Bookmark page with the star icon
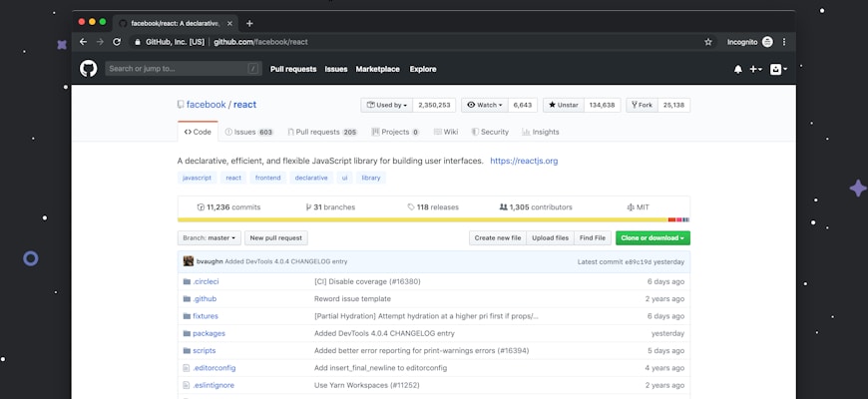868x399 pixels. tap(708, 42)
